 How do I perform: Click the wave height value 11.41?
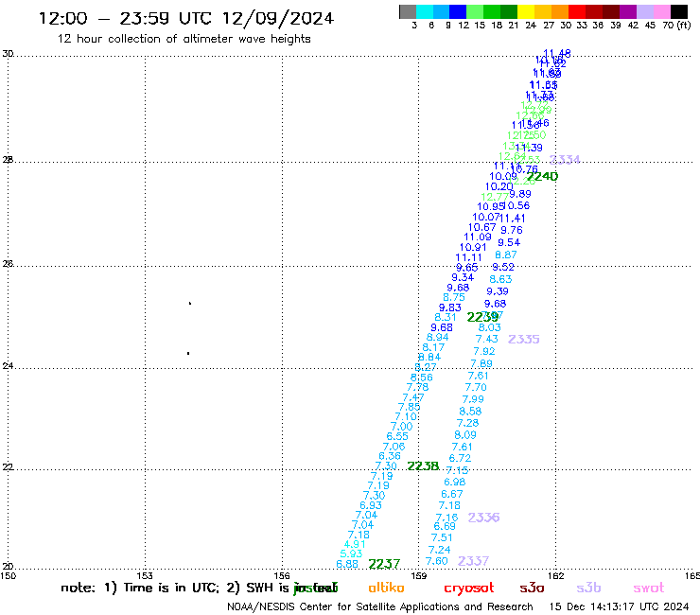coord(513,219)
